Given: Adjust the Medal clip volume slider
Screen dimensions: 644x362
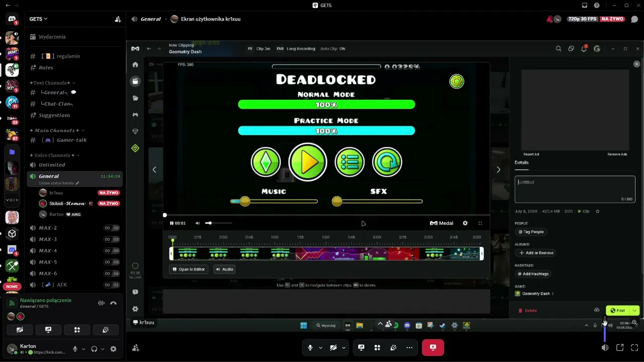Looking at the screenshot, I should (218, 223).
